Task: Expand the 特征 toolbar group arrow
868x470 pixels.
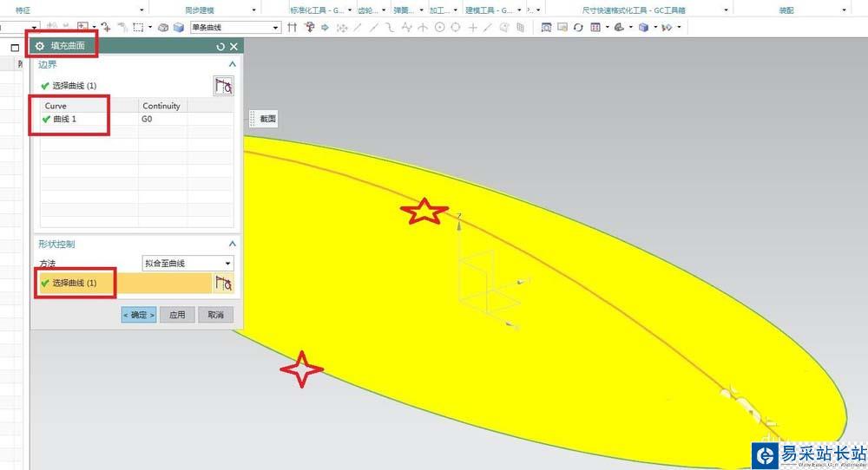Action: [x=141, y=10]
